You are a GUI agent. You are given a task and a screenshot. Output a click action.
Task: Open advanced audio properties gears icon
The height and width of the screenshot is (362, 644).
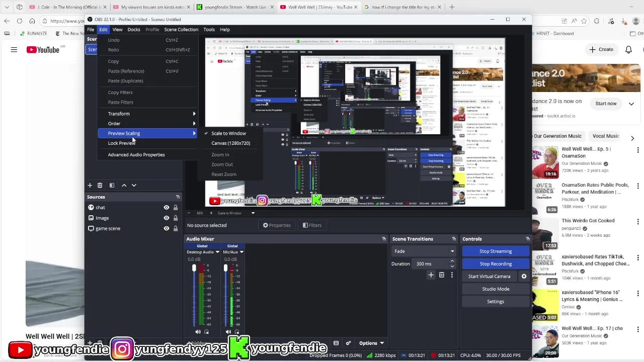(348, 343)
